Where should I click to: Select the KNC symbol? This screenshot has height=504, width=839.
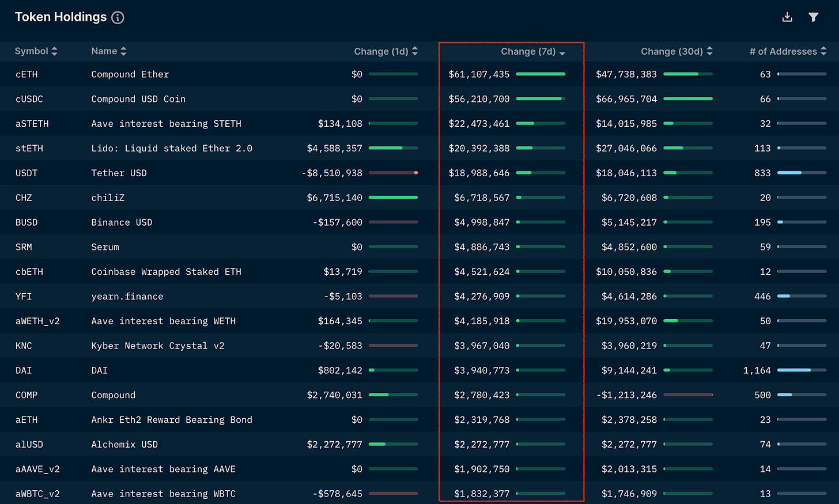pos(24,346)
